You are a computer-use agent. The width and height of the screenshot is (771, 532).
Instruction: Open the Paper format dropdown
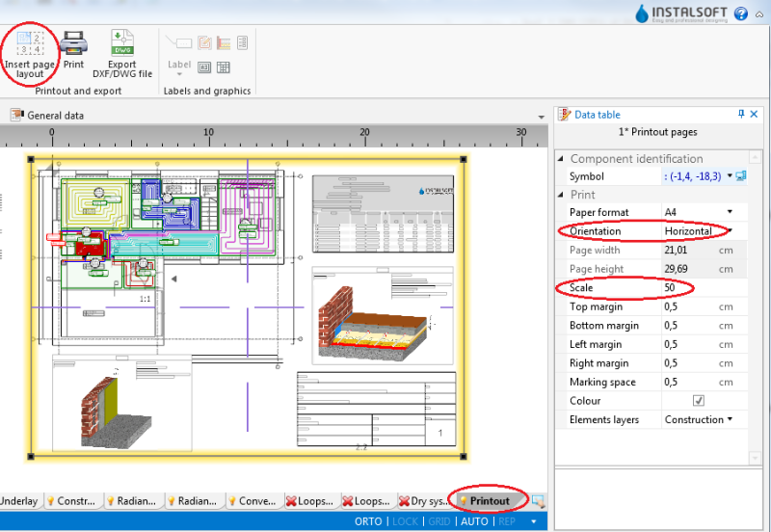[730, 212]
